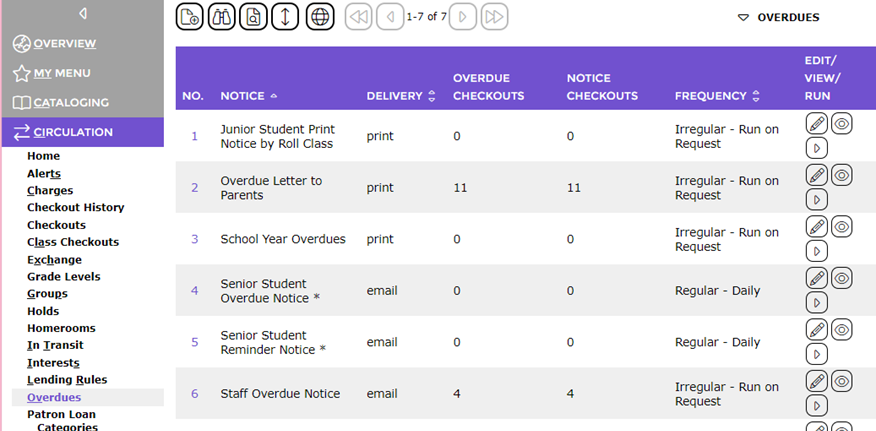
Task: Edit Junior Student Print Notice with pencil
Action: pos(817,124)
